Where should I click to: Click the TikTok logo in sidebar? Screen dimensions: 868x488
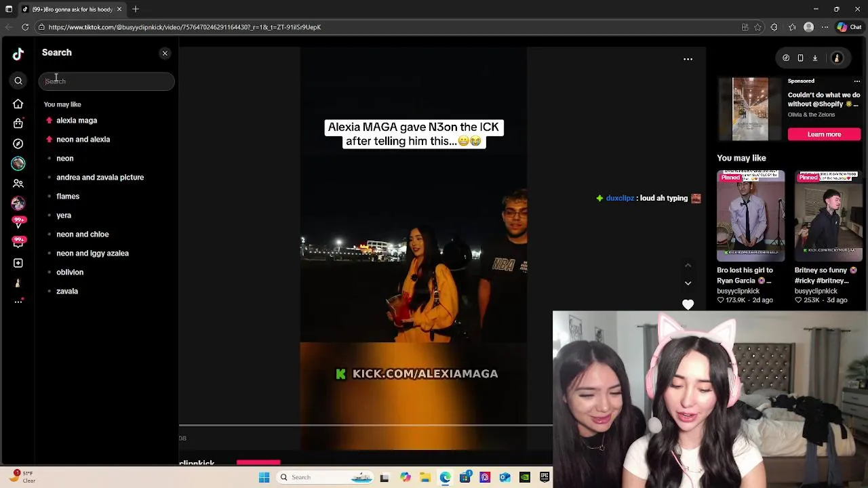click(x=18, y=54)
